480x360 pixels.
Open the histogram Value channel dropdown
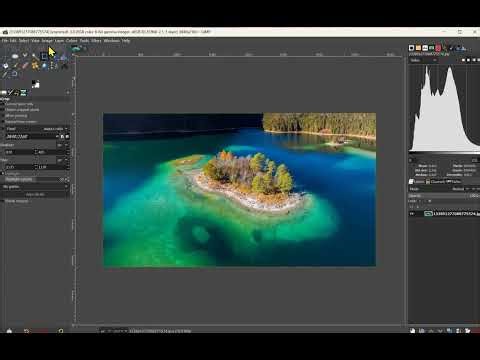423,60
